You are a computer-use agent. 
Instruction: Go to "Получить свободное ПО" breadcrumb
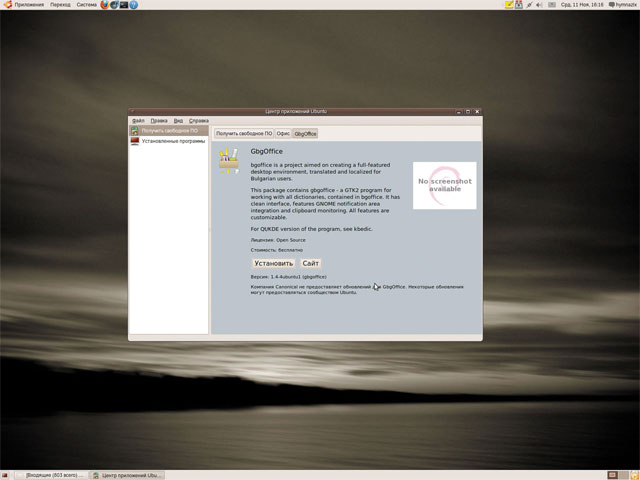[244, 133]
